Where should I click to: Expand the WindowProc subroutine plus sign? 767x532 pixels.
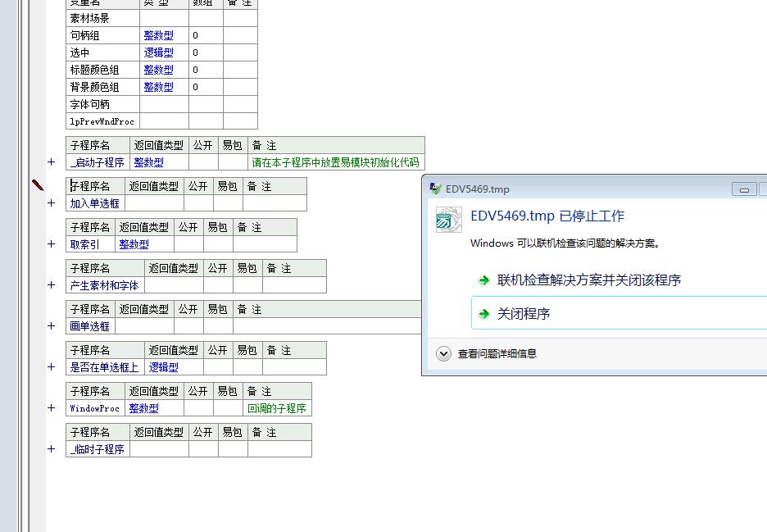point(52,408)
